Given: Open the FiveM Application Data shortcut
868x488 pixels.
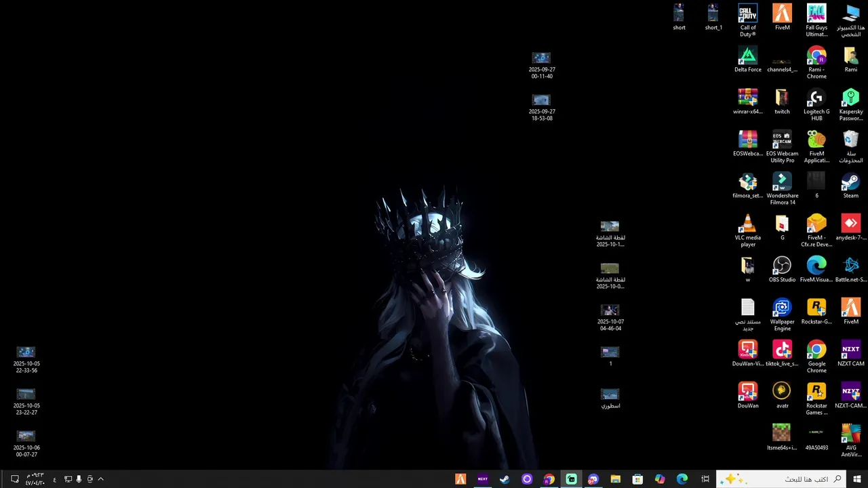Looking at the screenshot, I should coord(816,146).
